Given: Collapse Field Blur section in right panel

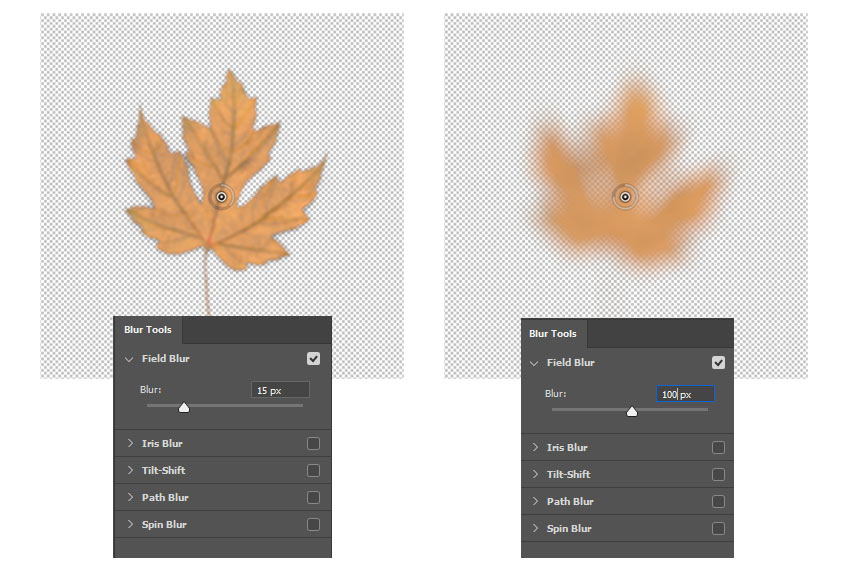Looking at the screenshot, I should tap(534, 363).
